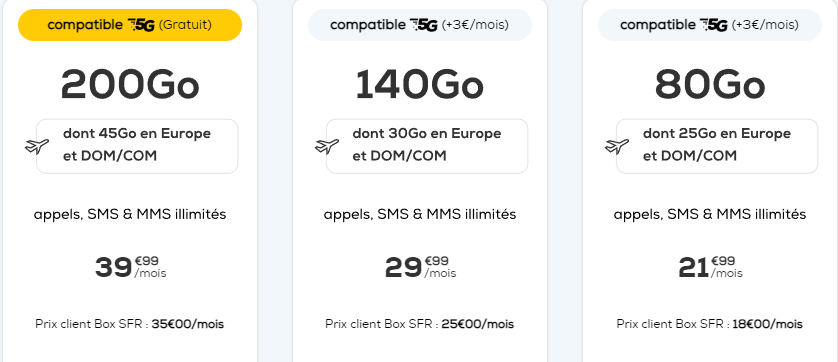Open the 200Go plan heading
838x362 pixels.
(x=130, y=86)
